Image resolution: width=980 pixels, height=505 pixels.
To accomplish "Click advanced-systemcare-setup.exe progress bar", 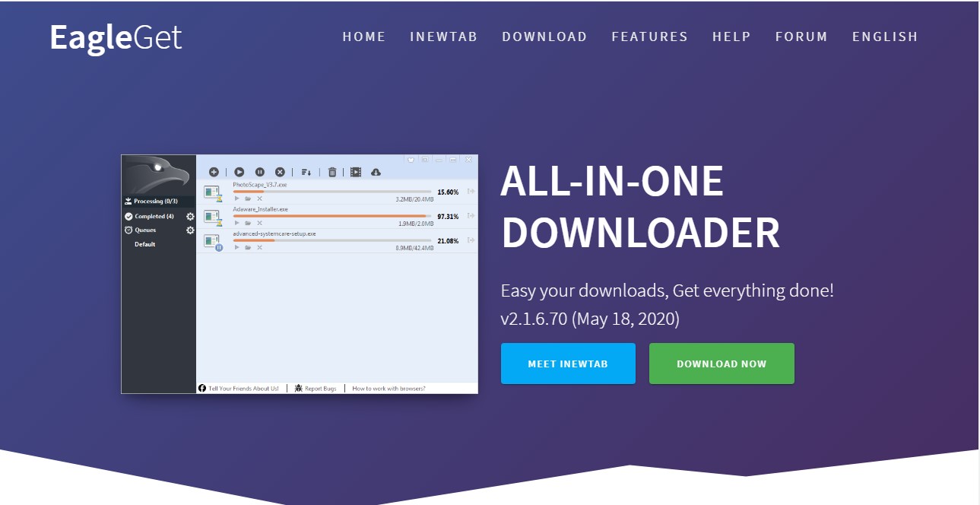I will point(332,240).
